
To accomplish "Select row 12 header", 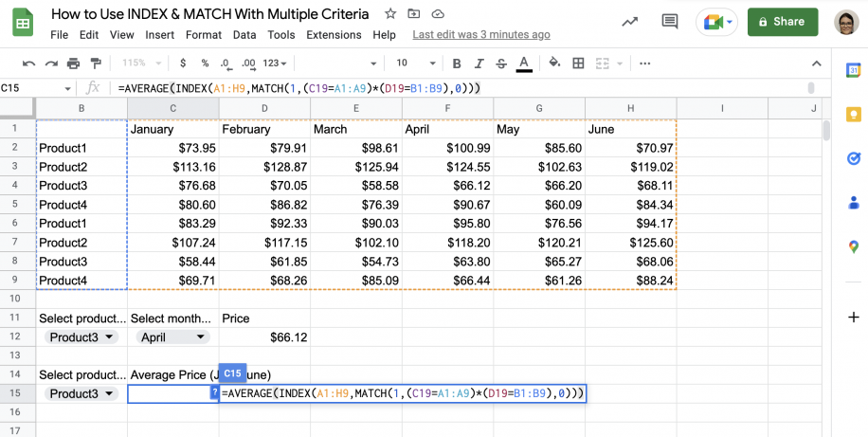I will (x=15, y=337).
